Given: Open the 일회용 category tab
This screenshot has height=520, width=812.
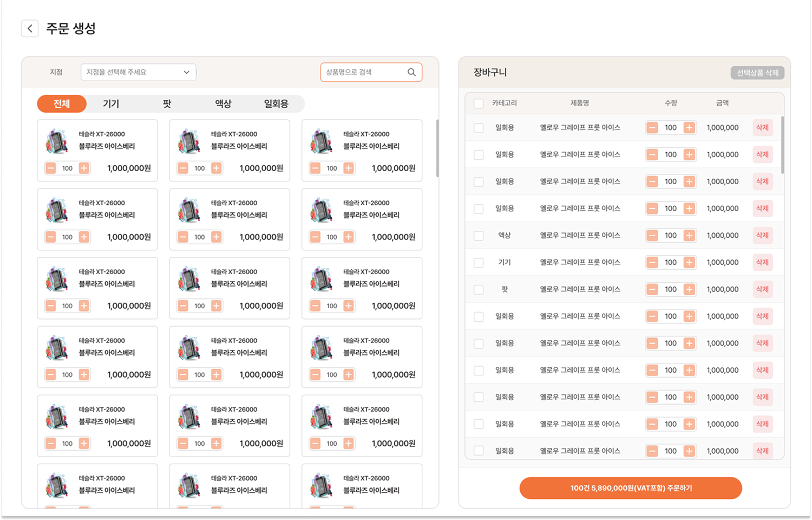Looking at the screenshot, I should pyautogui.click(x=276, y=103).
